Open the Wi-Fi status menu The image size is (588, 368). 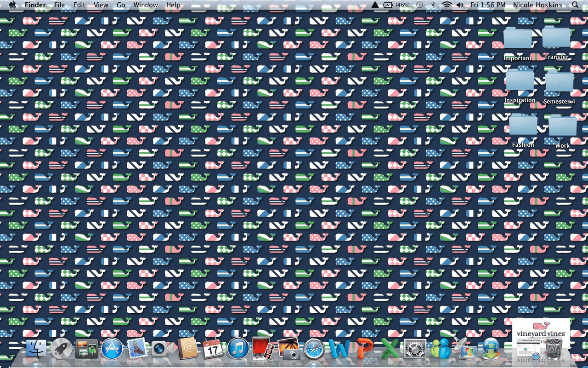click(x=447, y=5)
